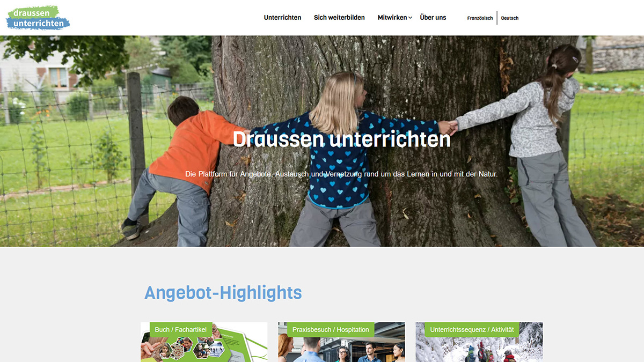Click the draussen unterrichten logo
644x362 pixels.
38,18
